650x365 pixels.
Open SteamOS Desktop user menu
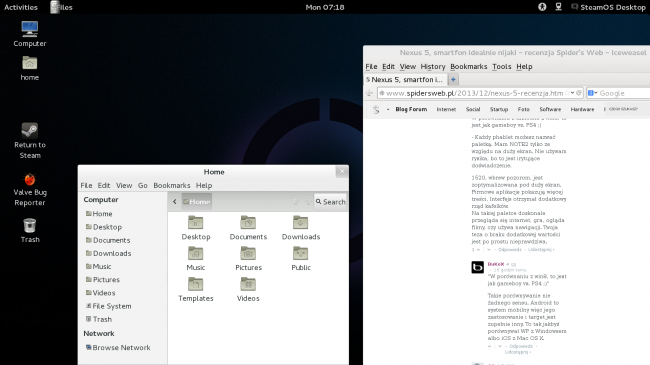(x=608, y=7)
